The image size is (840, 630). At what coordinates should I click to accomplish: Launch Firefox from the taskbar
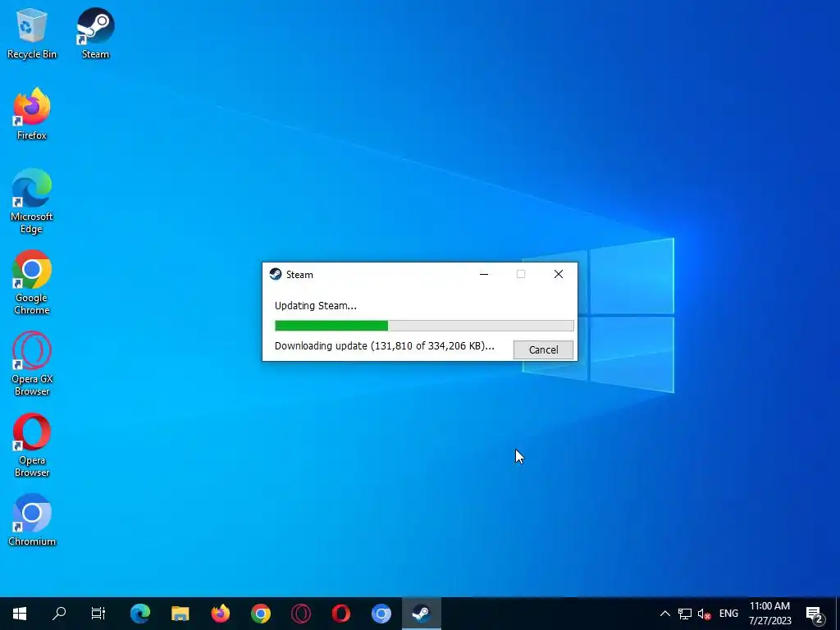pyautogui.click(x=221, y=614)
